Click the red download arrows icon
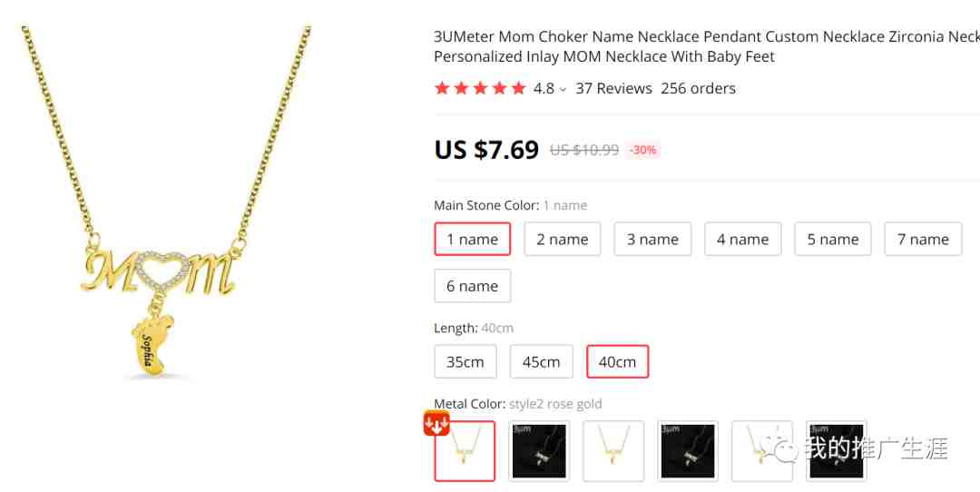This screenshot has width=980, height=492. click(x=436, y=423)
